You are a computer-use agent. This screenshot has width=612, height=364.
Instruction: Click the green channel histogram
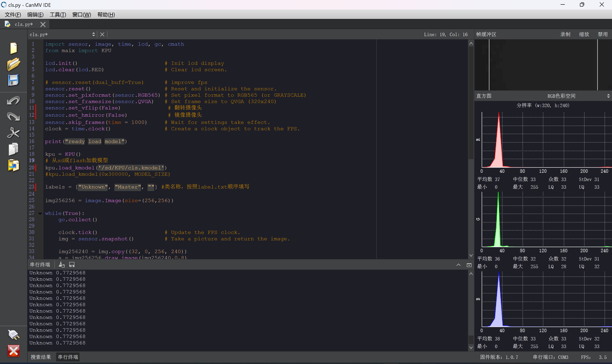coord(547,219)
